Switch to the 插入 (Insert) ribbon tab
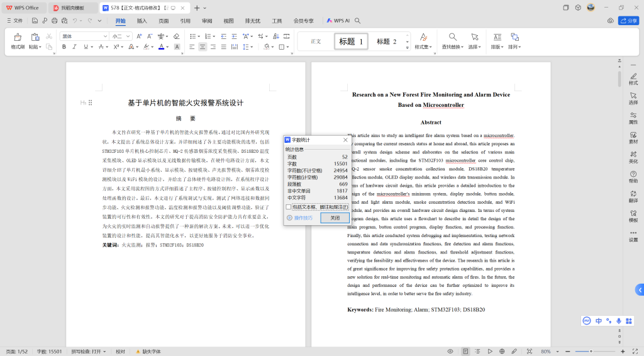The height and width of the screenshot is (356, 644). [x=142, y=21]
